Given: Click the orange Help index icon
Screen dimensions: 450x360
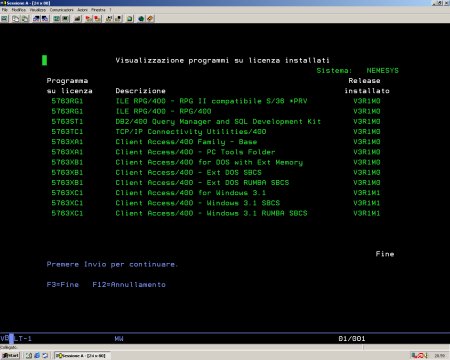Looking at the screenshot, I should click(x=150, y=19).
